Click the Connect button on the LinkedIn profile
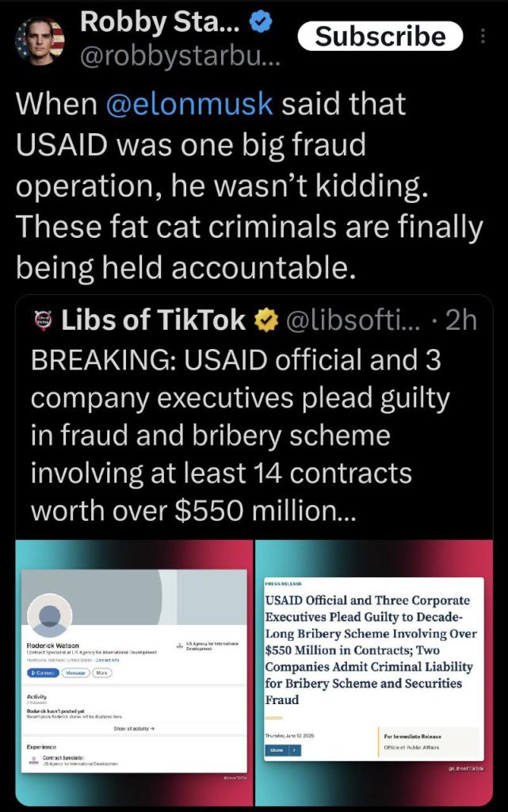 click(x=44, y=672)
